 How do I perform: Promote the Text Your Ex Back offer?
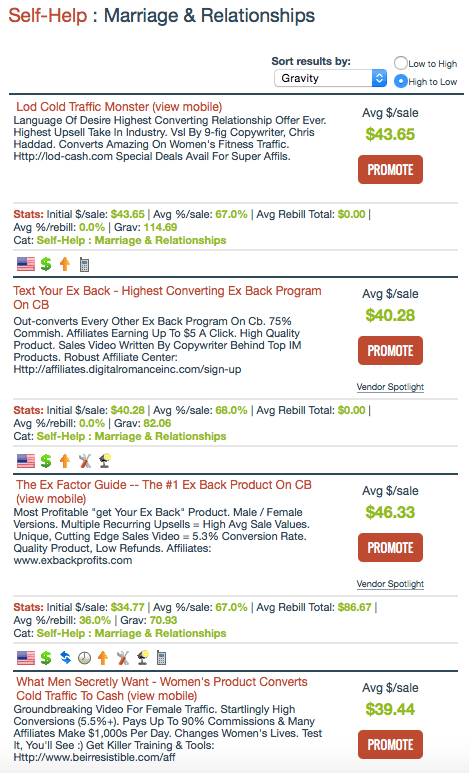390,351
